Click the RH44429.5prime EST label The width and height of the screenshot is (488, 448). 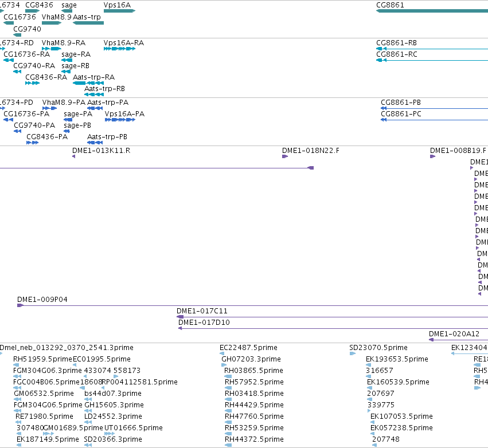(x=254, y=405)
